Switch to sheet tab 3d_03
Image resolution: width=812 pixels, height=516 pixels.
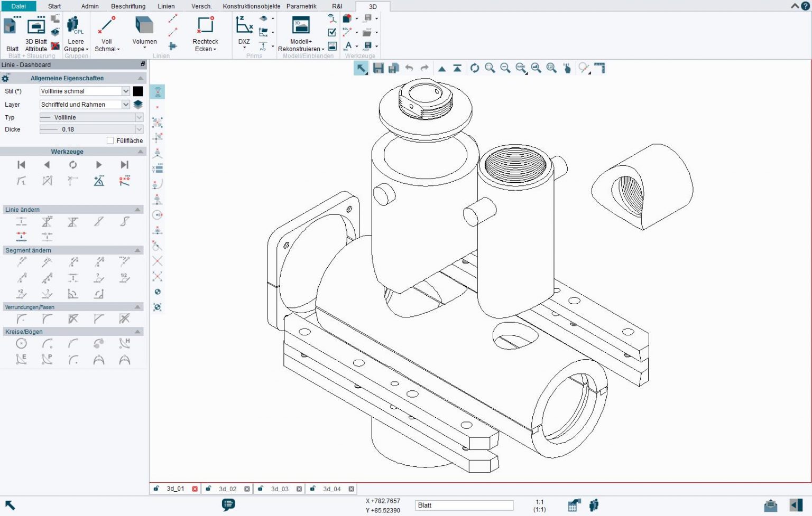279,489
